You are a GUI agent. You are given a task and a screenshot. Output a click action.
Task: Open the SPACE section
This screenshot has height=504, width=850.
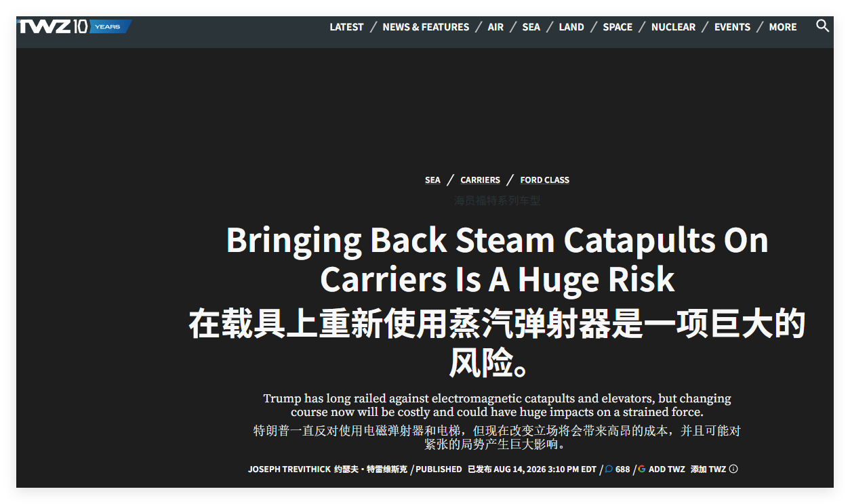pyautogui.click(x=618, y=27)
